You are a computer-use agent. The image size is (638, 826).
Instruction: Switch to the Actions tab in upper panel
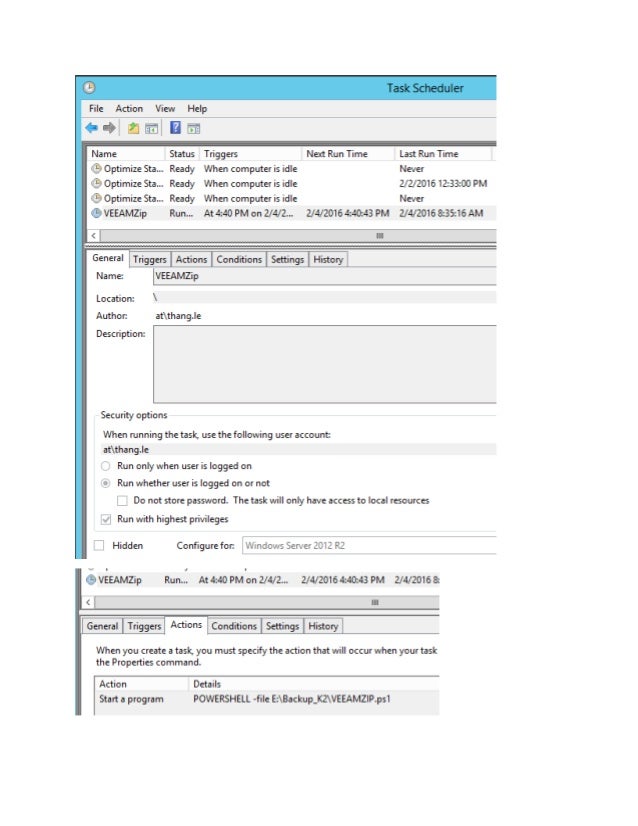pos(191,259)
